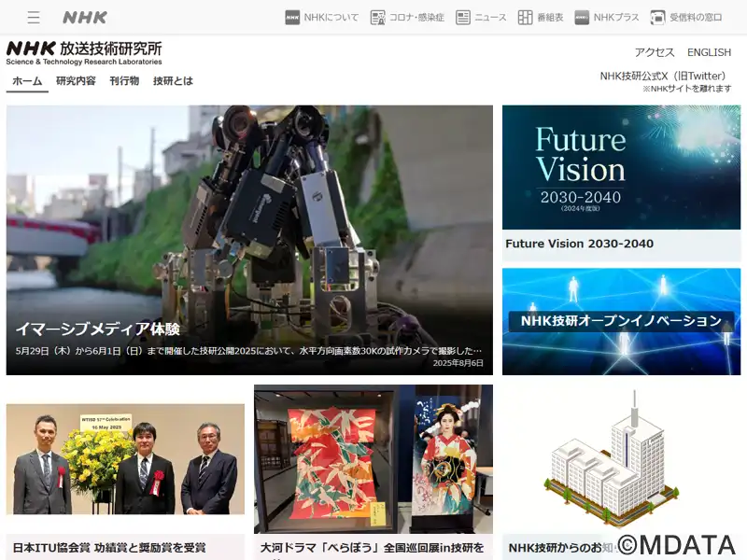Click the Future Vision 2030-2040 caption
Viewport: 747px width, 560px height.
click(579, 244)
